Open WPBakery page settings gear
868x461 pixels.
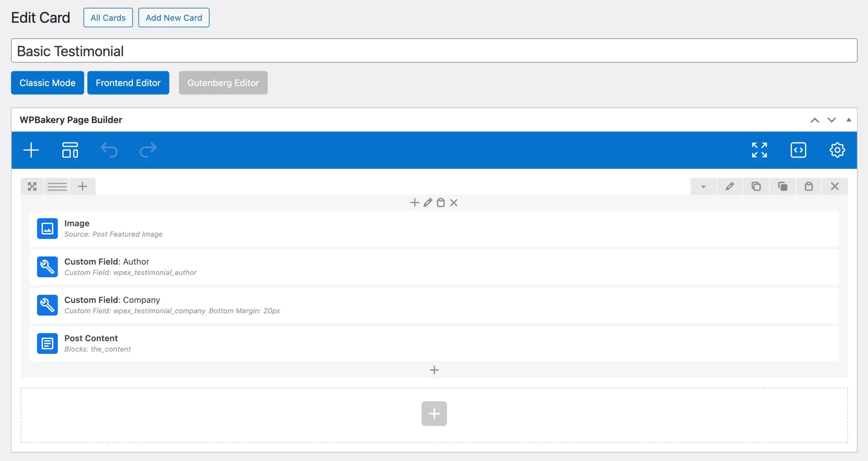click(x=837, y=150)
